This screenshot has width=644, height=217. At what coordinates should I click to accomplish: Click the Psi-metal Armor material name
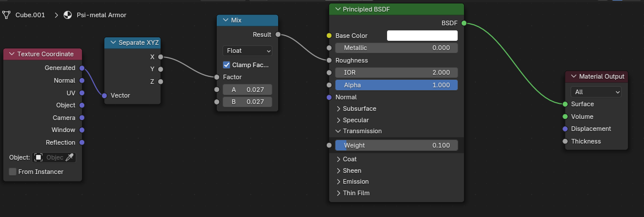pyautogui.click(x=102, y=15)
